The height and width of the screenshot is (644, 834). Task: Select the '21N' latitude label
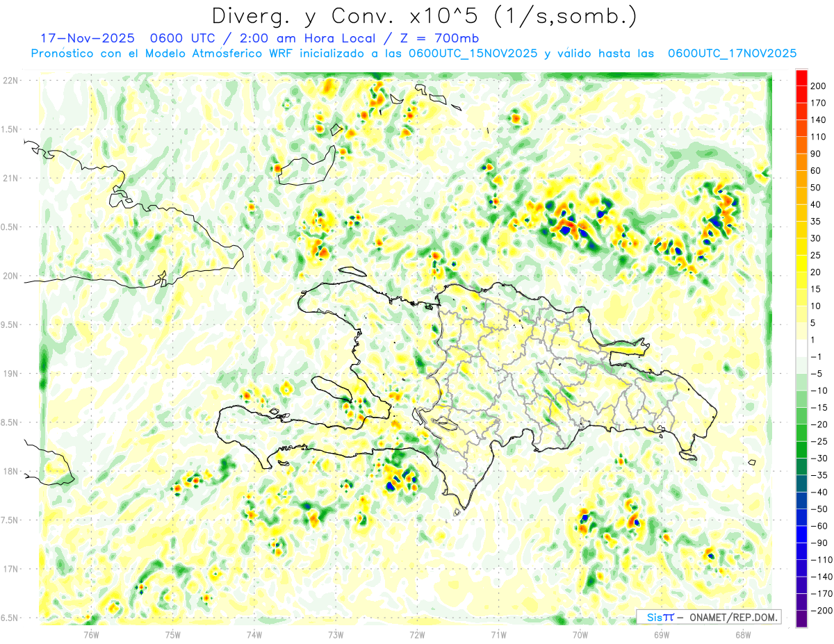pos(10,178)
